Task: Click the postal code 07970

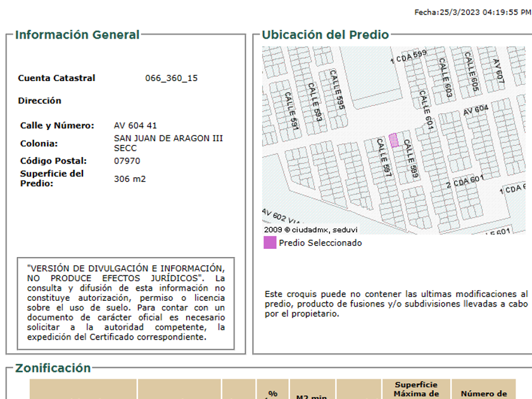Action: tap(127, 161)
